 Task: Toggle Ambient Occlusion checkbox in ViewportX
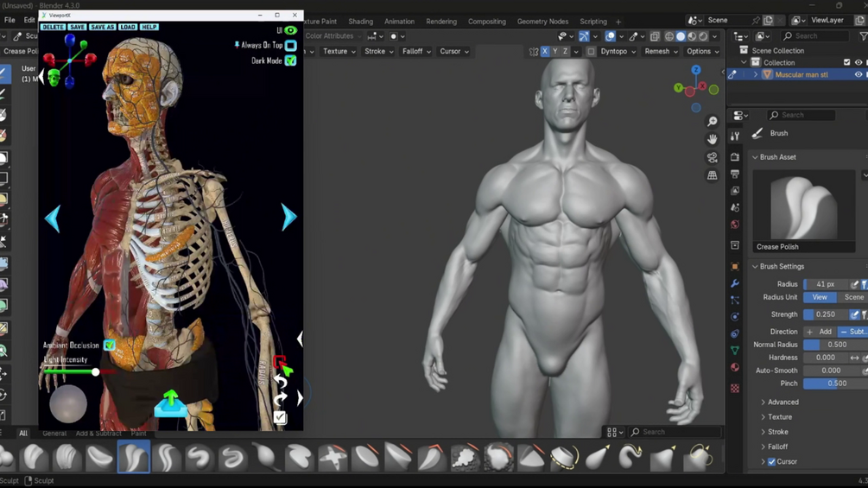tap(110, 345)
